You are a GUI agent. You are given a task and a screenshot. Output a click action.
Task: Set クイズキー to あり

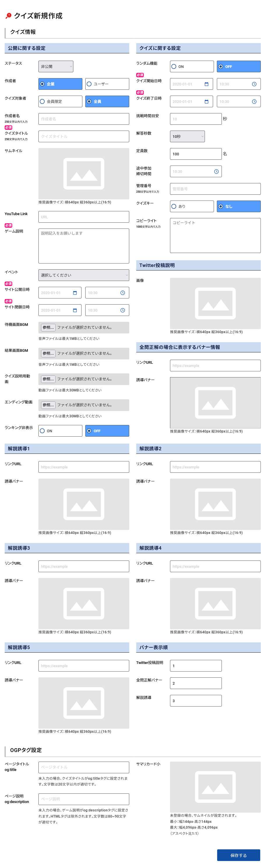tap(192, 207)
